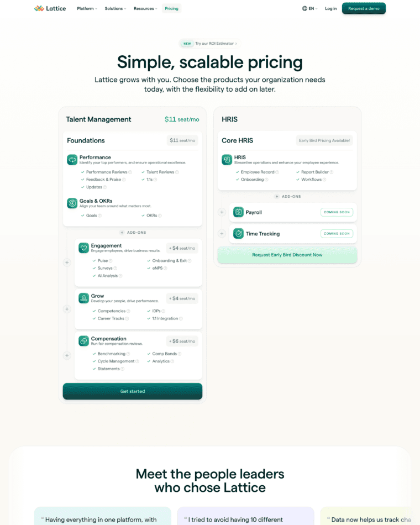Open the EN language selector

(309, 8)
